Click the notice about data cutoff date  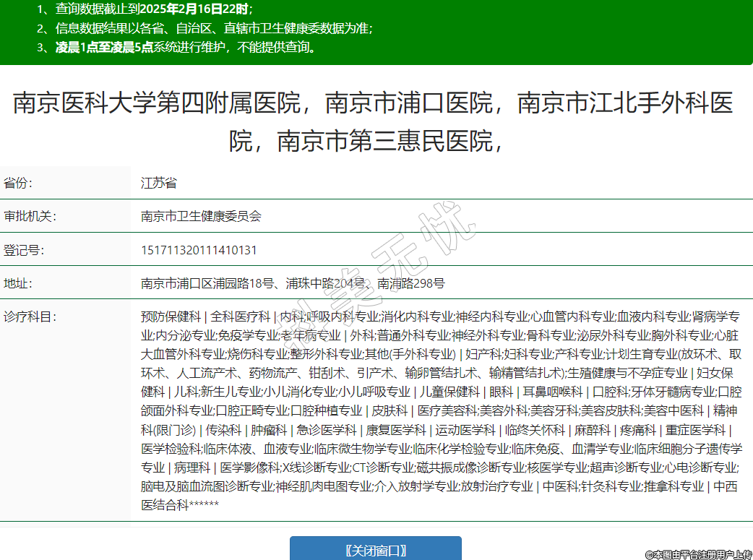145,9
